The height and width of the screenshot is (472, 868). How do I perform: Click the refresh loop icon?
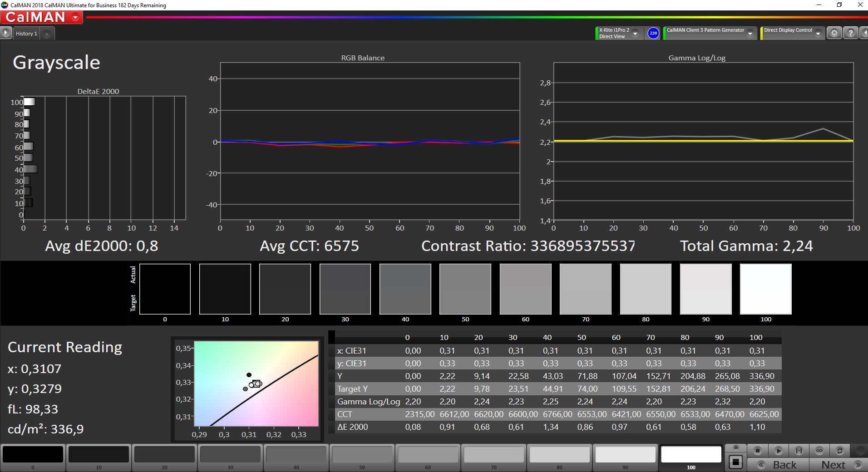coord(839,451)
